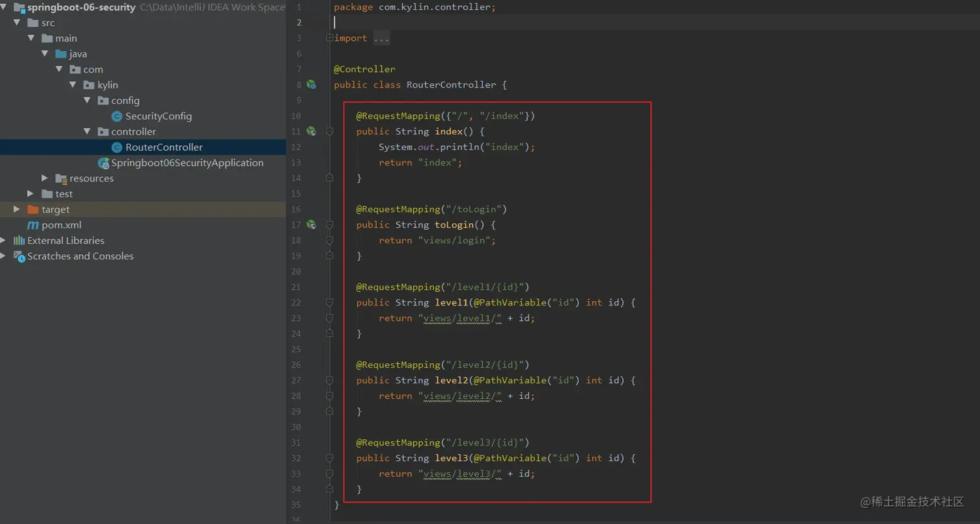Select RouterController in the project tree
The image size is (980, 524).
[164, 147]
